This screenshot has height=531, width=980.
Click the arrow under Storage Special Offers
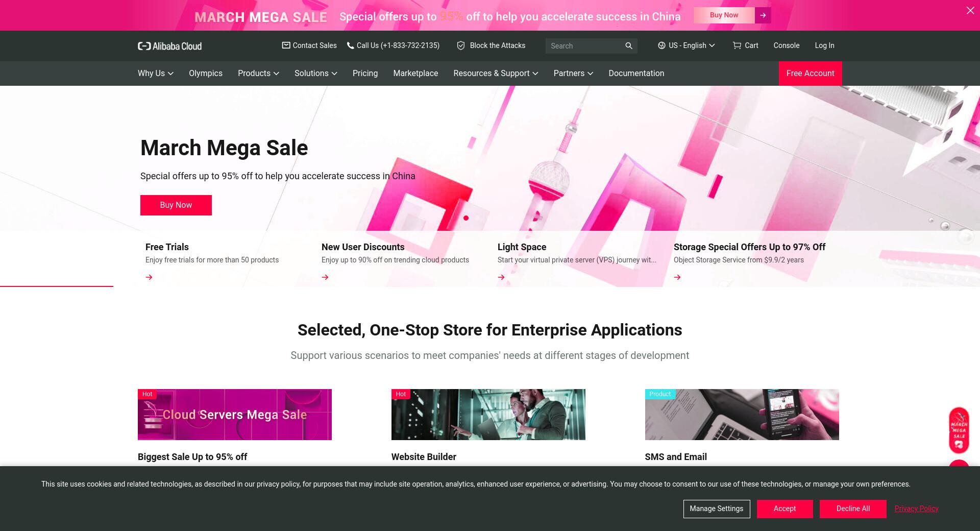pyautogui.click(x=677, y=277)
